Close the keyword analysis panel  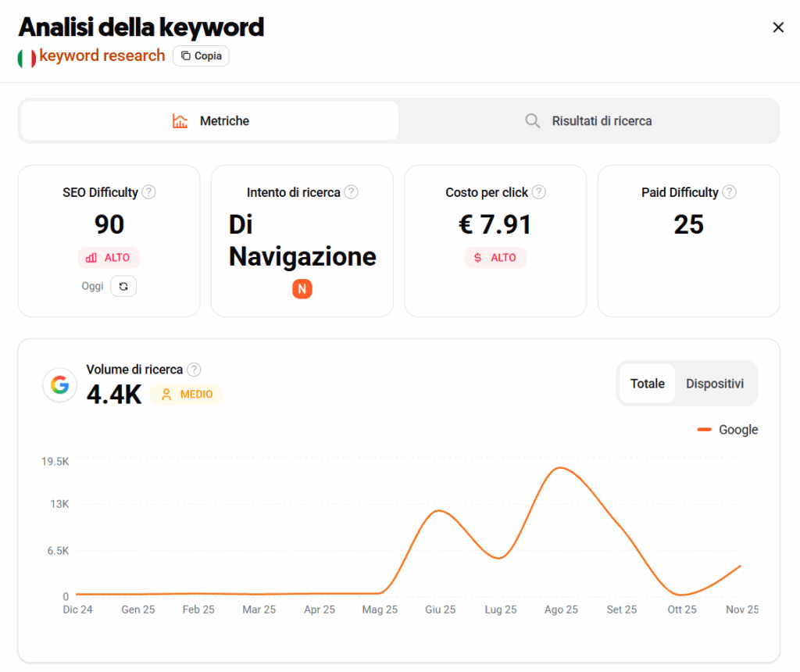coord(778,27)
